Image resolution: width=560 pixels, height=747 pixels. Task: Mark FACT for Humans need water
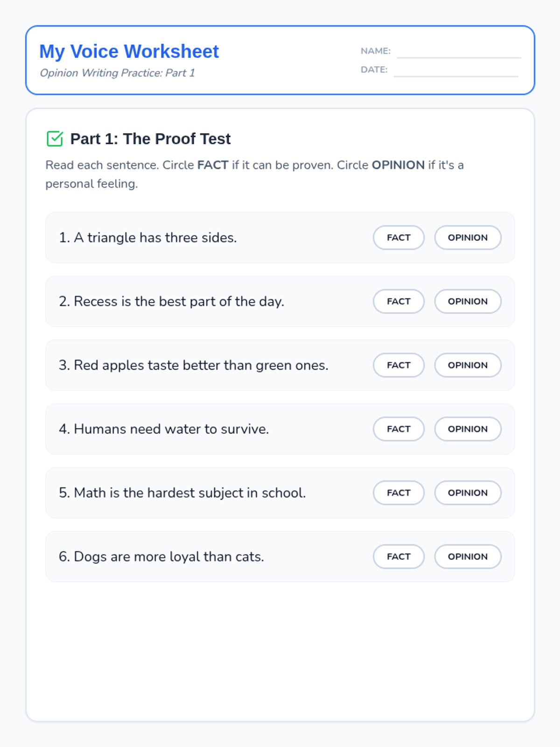point(399,429)
